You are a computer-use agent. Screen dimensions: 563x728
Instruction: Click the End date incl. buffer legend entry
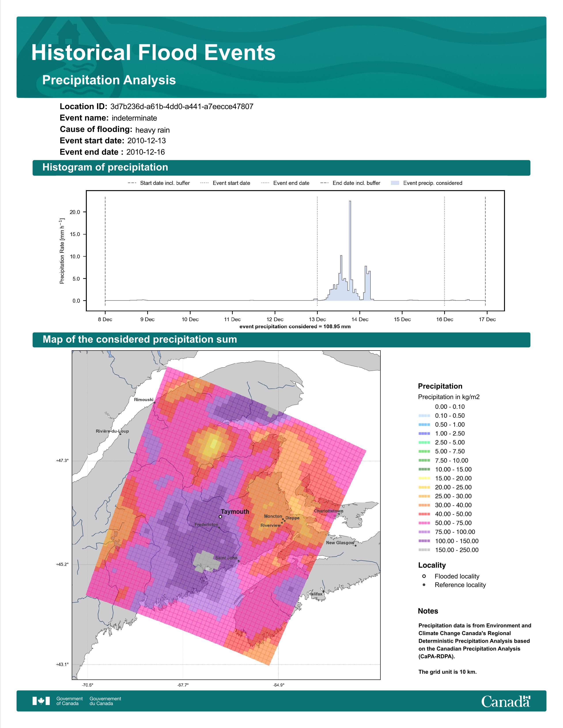pyautogui.click(x=350, y=183)
